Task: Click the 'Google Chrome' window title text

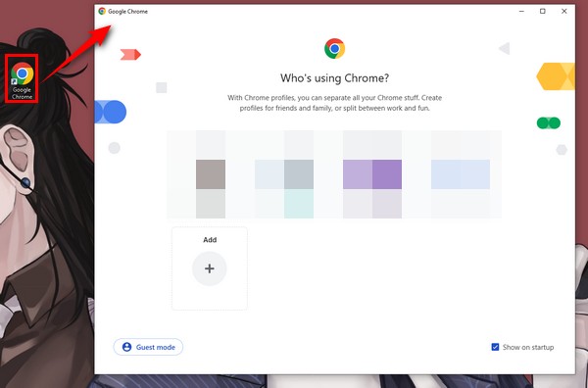Action: [x=127, y=11]
